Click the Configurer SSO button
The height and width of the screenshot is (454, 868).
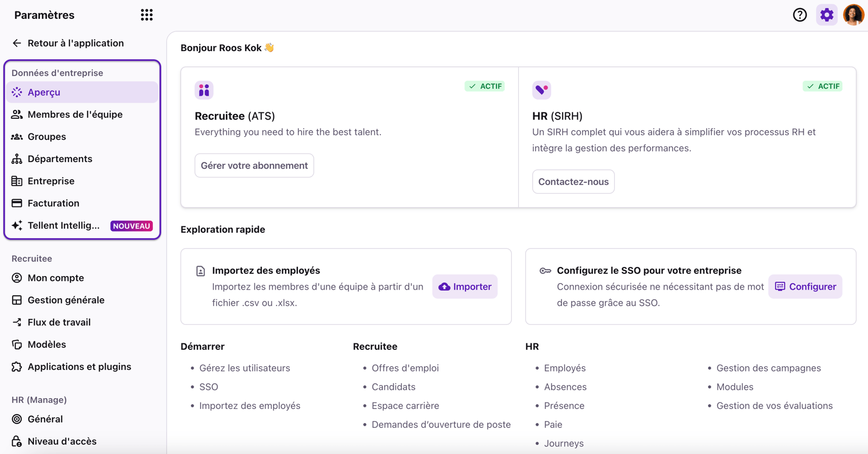click(805, 286)
